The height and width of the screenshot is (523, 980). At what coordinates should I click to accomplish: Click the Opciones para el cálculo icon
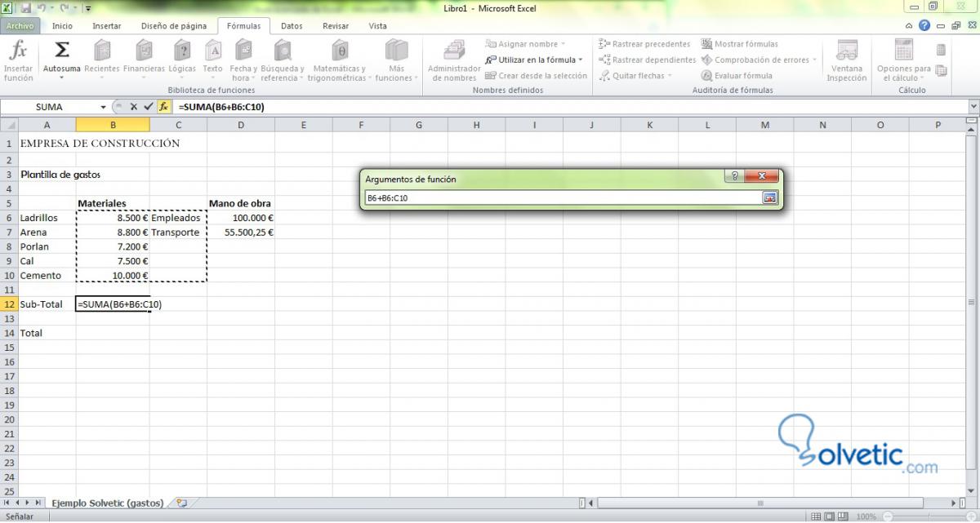(903, 51)
